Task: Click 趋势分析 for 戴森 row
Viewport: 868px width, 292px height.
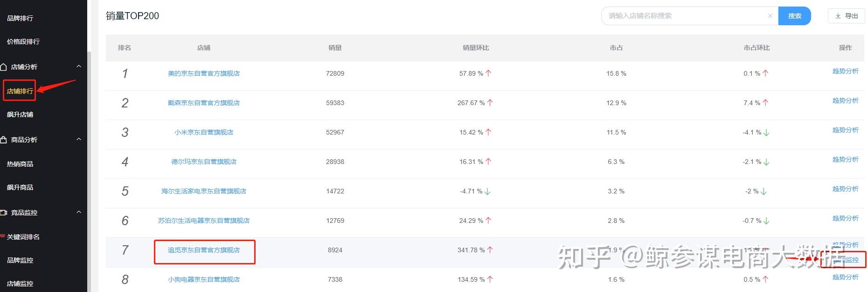Action: 845,100
